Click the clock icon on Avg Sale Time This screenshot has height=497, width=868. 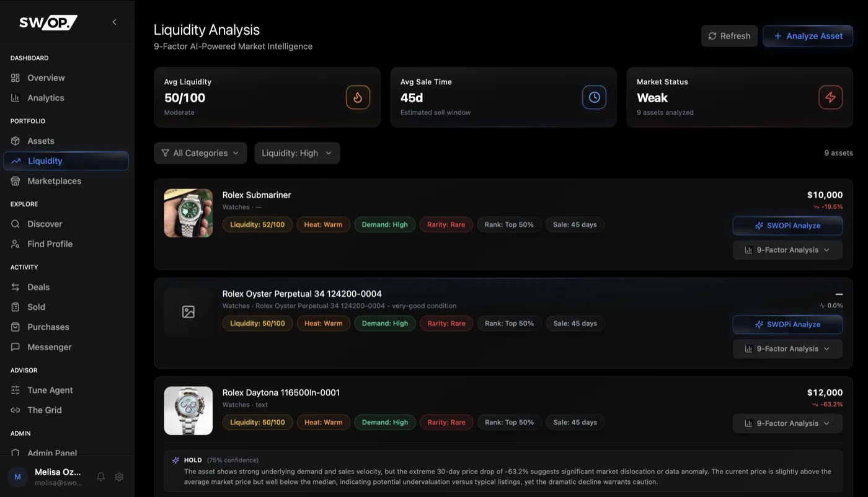[x=594, y=97]
